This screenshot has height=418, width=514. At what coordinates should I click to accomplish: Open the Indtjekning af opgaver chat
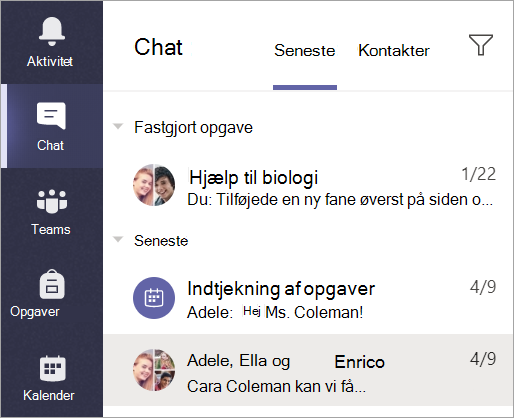tap(308, 298)
